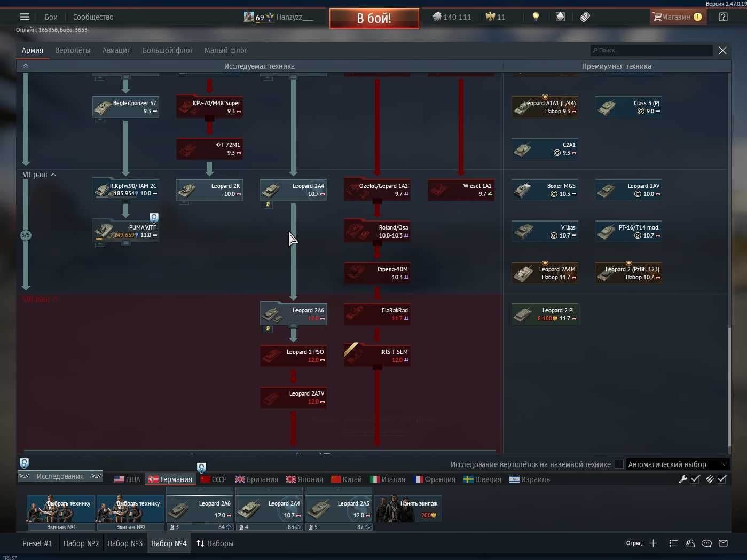Open the diamond warbond shop icon
The height and width of the screenshot is (560, 747).
click(560, 17)
